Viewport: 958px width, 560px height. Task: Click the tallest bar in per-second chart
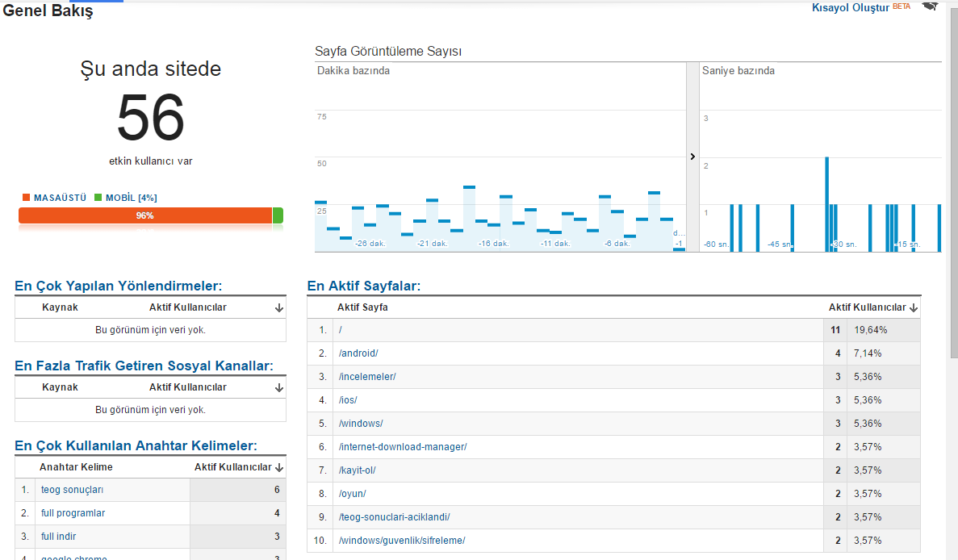pyautogui.click(x=826, y=204)
